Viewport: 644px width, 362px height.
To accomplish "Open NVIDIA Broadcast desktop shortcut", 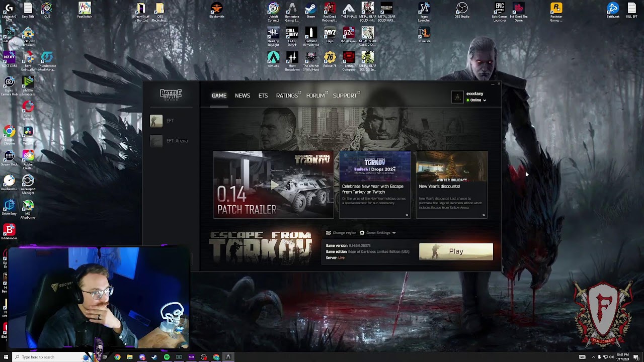I will click(x=28, y=86).
